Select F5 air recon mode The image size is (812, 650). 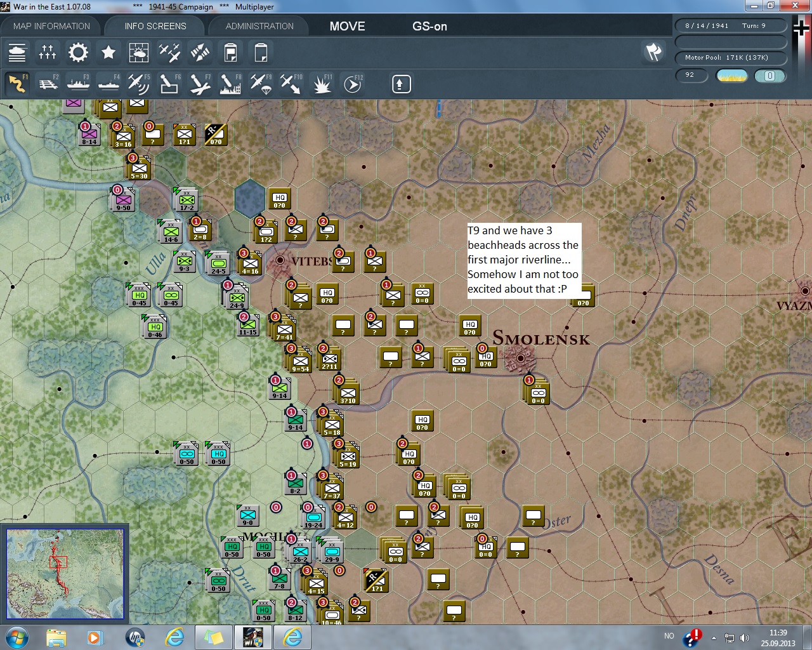pyautogui.click(x=139, y=84)
